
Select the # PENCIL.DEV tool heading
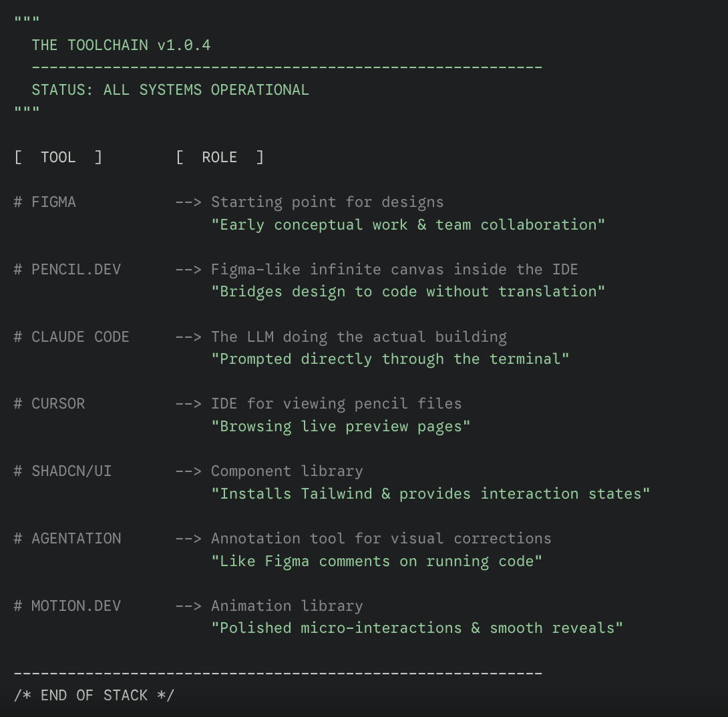pos(67,270)
